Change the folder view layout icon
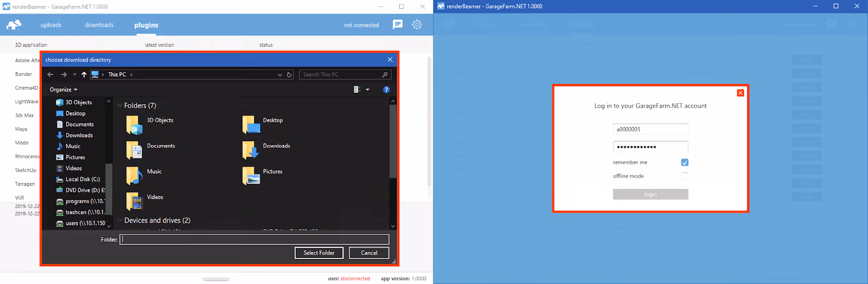Screen dimensions: 868x284 pos(358,90)
